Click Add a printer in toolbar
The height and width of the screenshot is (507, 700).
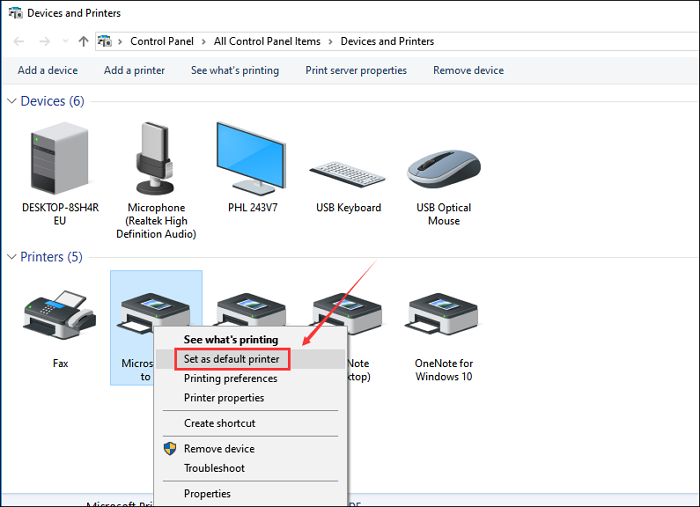134,70
